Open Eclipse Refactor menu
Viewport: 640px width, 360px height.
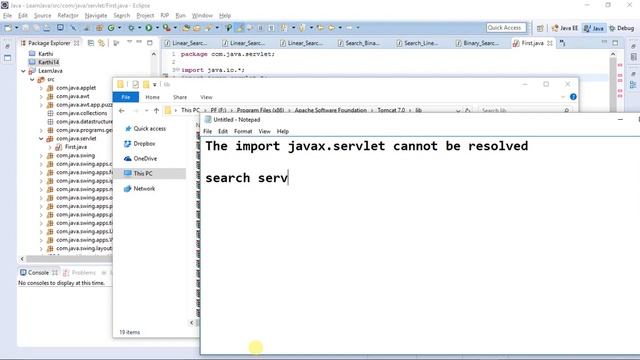tap(68, 16)
